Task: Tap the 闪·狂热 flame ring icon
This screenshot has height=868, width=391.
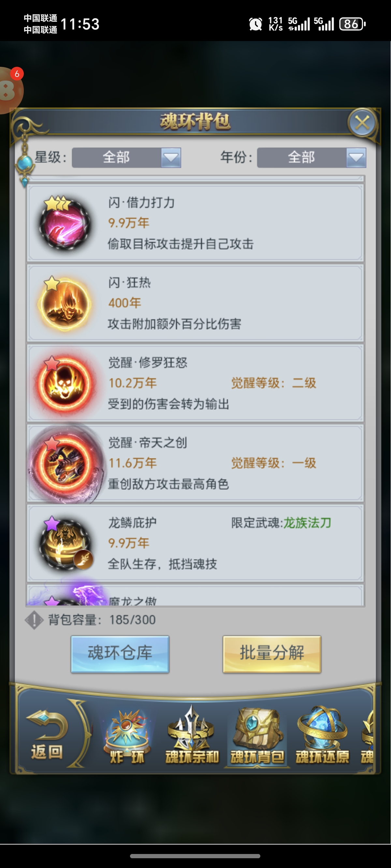Action: 65,303
